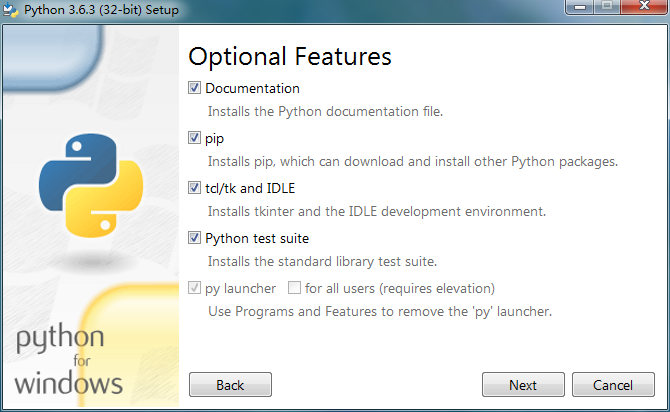670x412 pixels.
Task: Minimize the setup window
Action: (x=579, y=6)
